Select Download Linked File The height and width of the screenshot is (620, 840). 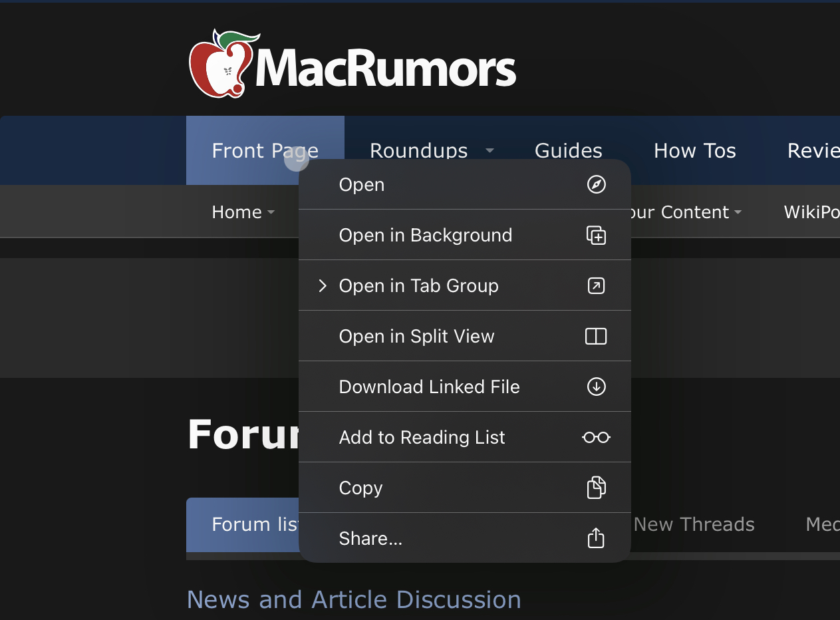[x=464, y=387]
